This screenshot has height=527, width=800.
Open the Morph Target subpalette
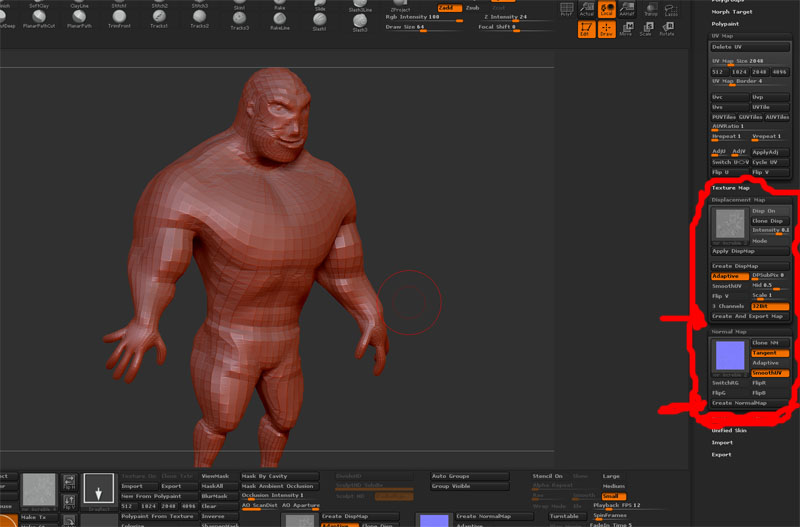pyautogui.click(x=730, y=10)
